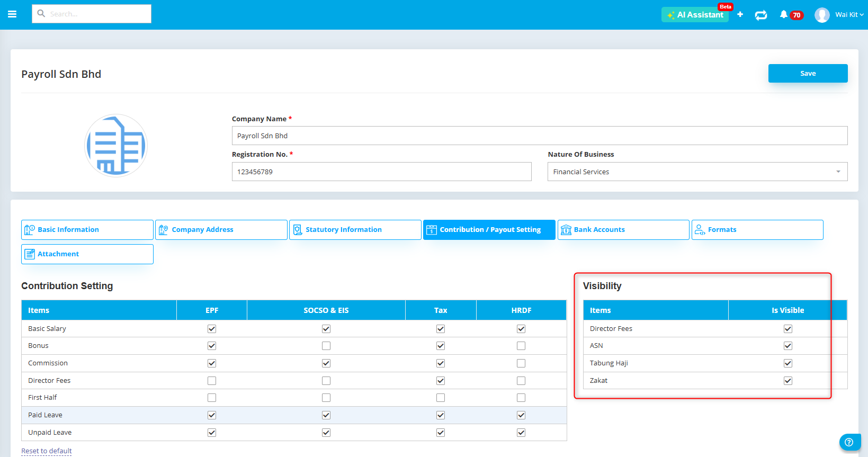Image resolution: width=868 pixels, height=457 pixels.
Task: Open the Attachment tab
Action: [x=87, y=254]
